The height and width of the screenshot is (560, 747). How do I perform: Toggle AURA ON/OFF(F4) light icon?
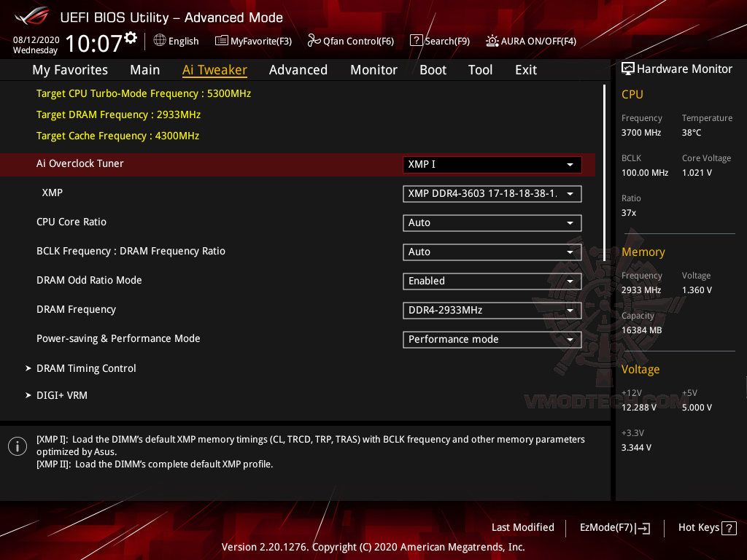pos(492,41)
